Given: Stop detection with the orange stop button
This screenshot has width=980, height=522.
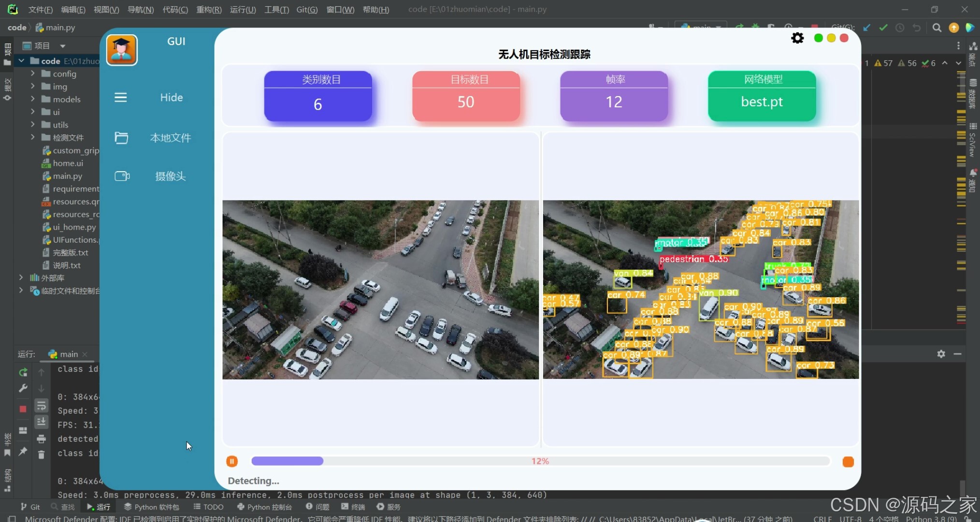Looking at the screenshot, I should pos(848,462).
